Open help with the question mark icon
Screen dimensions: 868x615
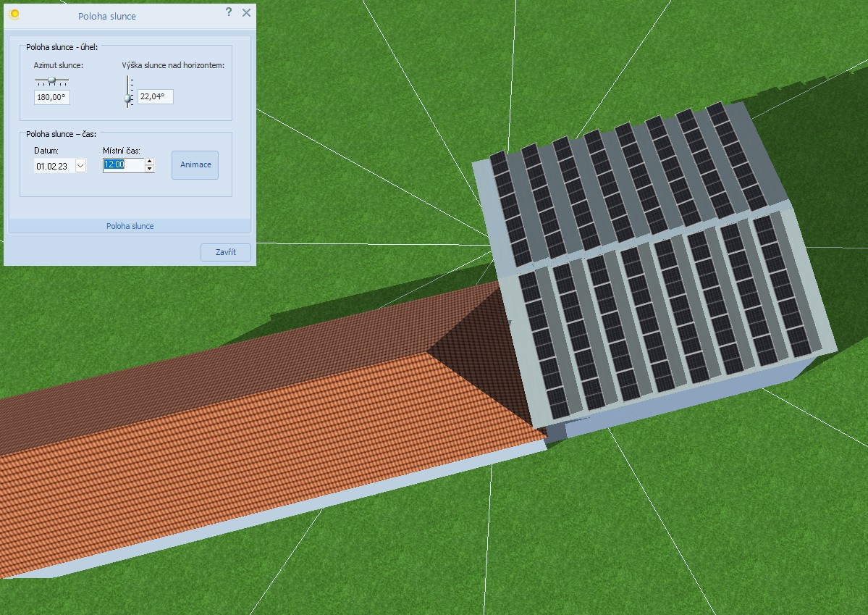click(229, 12)
